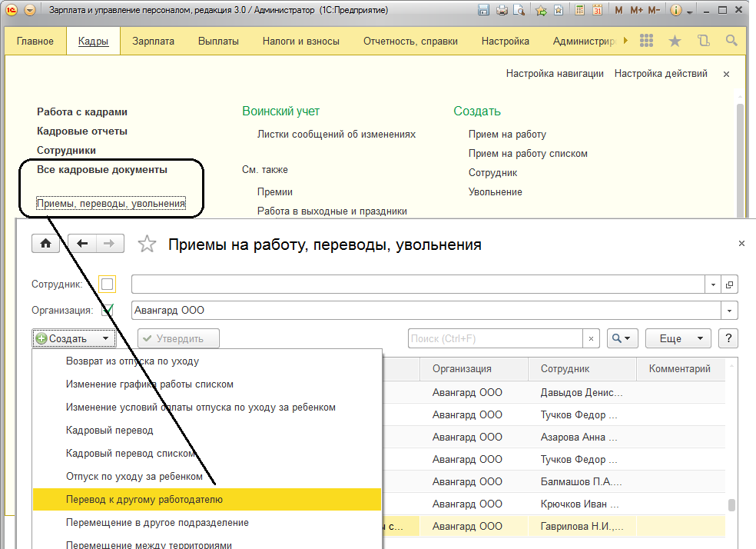
Task: Click the Print icon in title bar
Action: (x=502, y=11)
